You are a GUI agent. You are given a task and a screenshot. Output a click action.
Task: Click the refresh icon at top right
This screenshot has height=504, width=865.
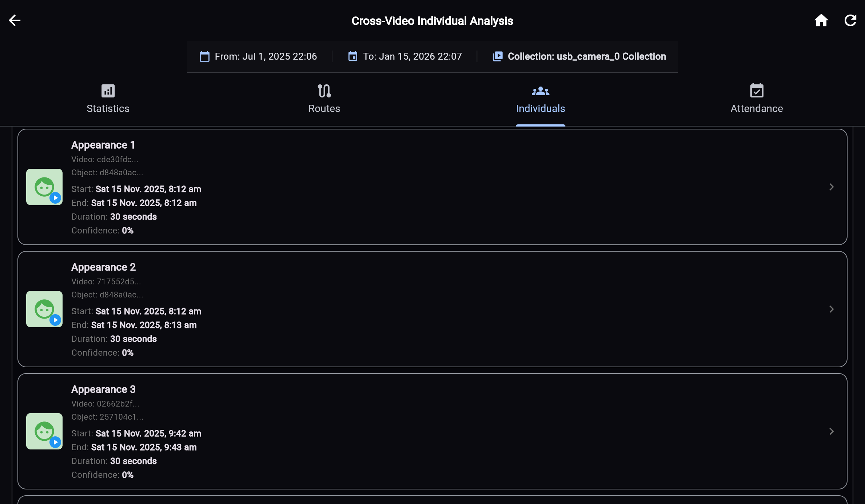pos(850,20)
